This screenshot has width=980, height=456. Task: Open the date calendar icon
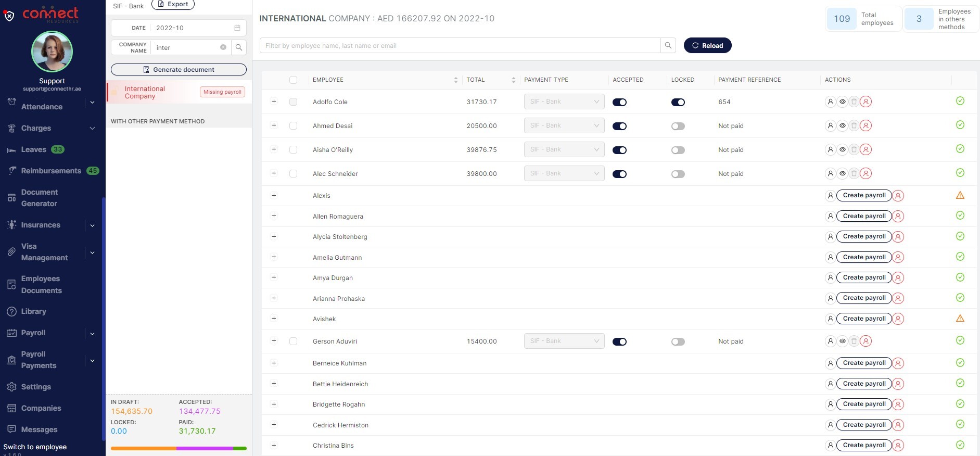[x=237, y=28]
